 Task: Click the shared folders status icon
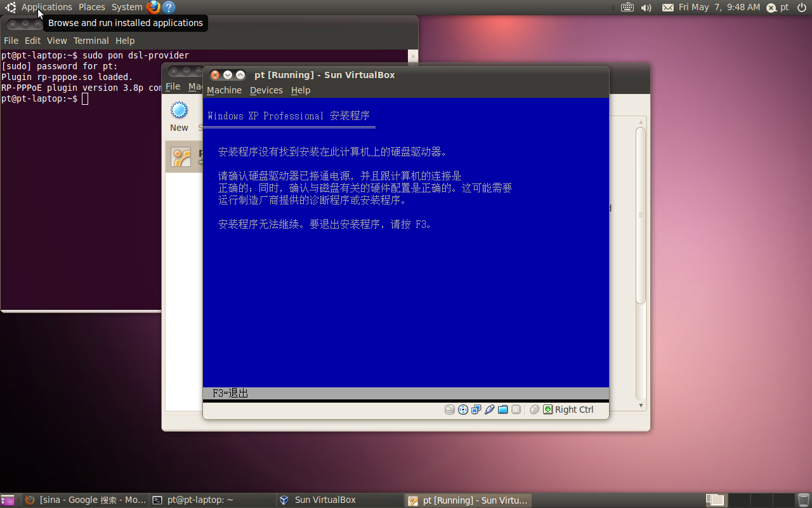click(x=503, y=410)
